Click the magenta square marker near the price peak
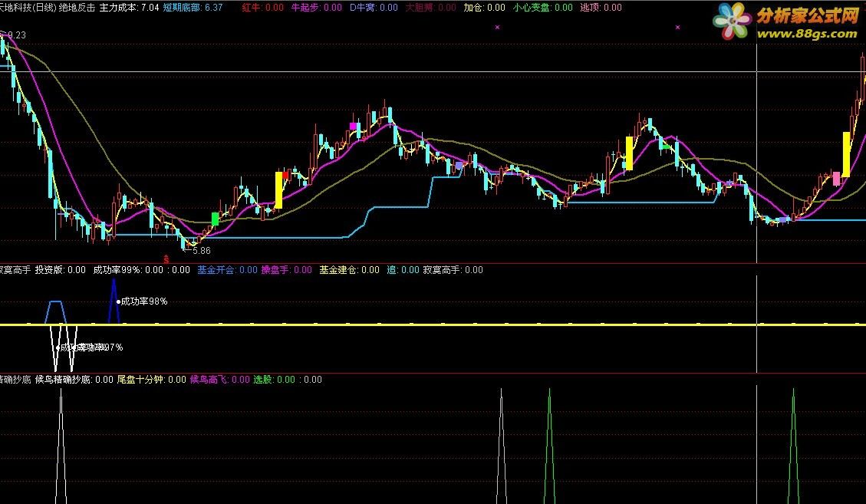This screenshot has width=866, height=504. point(354,127)
